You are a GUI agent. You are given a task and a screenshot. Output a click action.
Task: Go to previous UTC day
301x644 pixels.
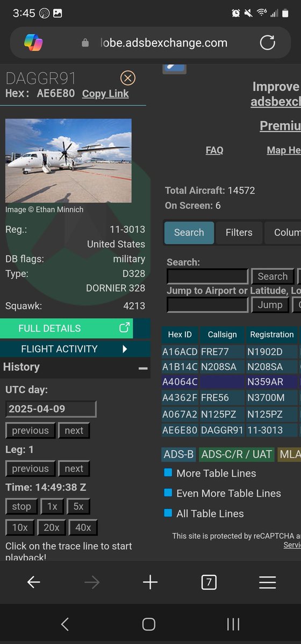point(31,430)
